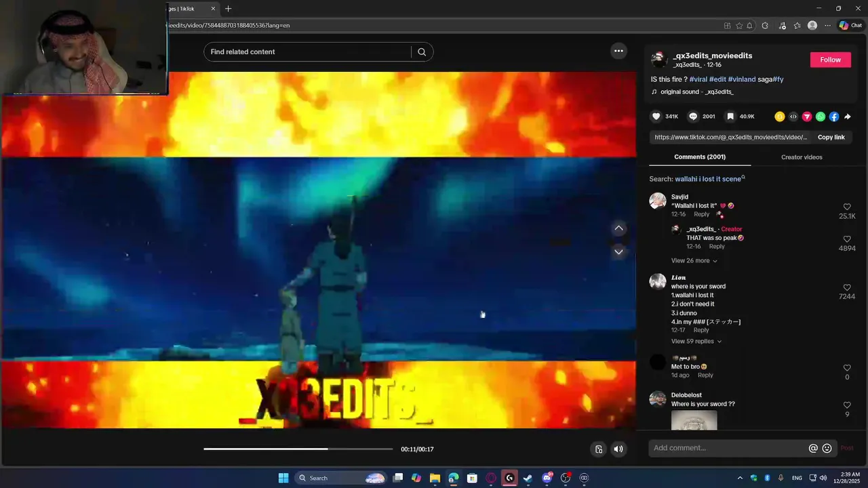The image size is (868, 488).
Task: Go to previous video with up chevron
Action: (618, 228)
